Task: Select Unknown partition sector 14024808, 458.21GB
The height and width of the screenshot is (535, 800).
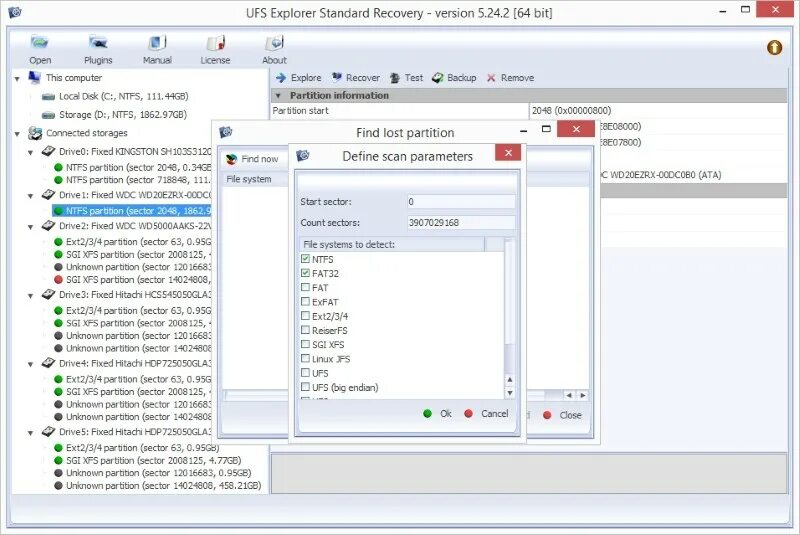Action: [x=157, y=486]
